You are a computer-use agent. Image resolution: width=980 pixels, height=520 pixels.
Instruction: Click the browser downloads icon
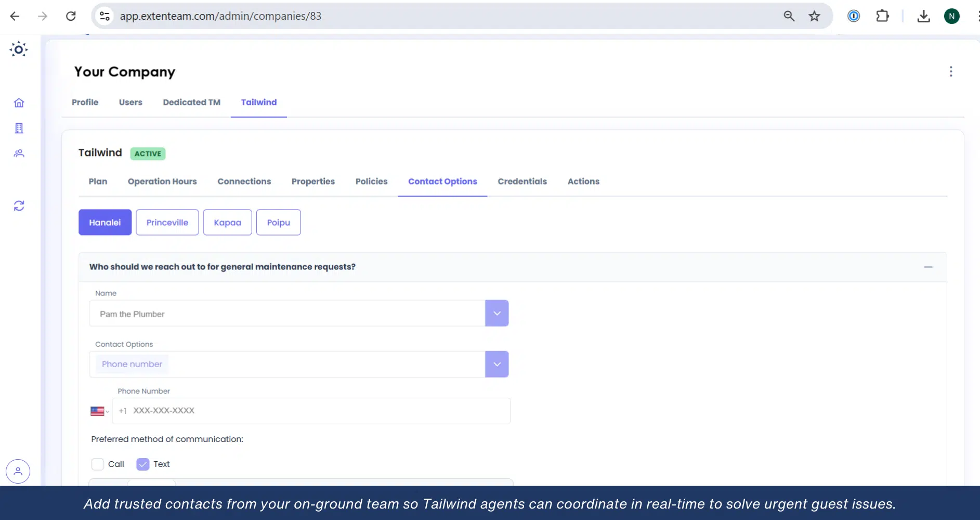coord(923,16)
